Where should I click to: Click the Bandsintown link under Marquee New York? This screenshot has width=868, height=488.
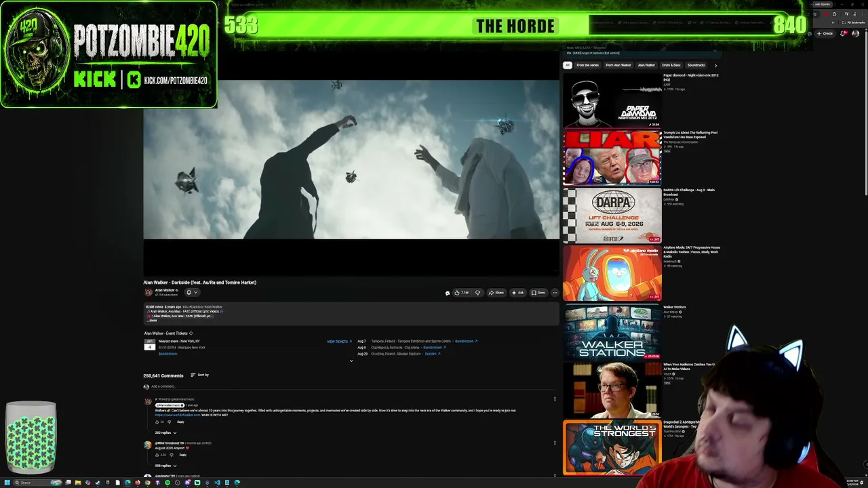click(x=167, y=354)
